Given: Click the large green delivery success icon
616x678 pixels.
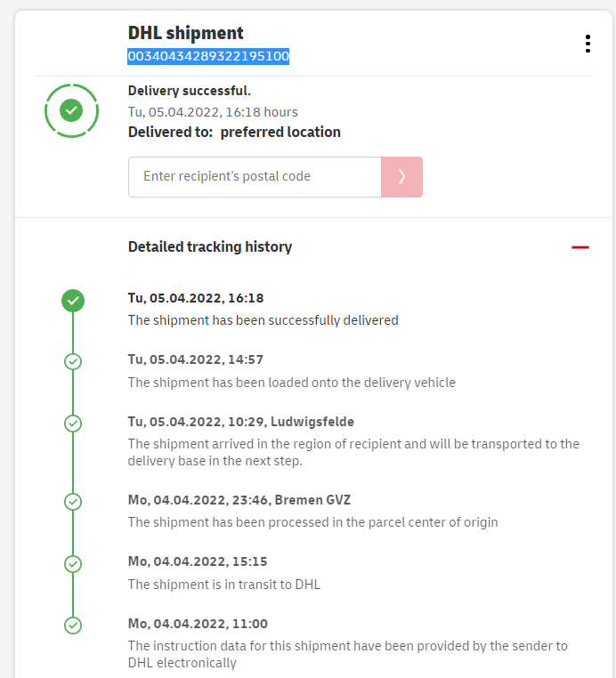Looking at the screenshot, I should (72, 110).
